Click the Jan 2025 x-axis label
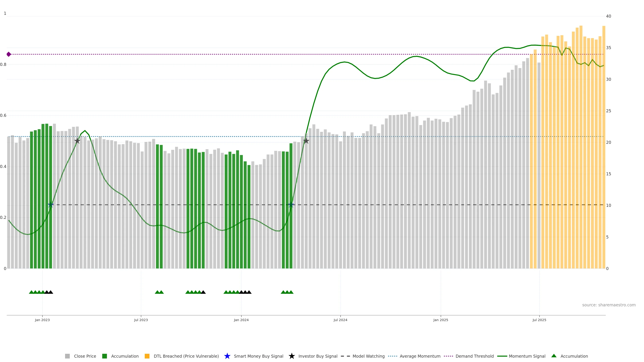 click(x=441, y=320)
